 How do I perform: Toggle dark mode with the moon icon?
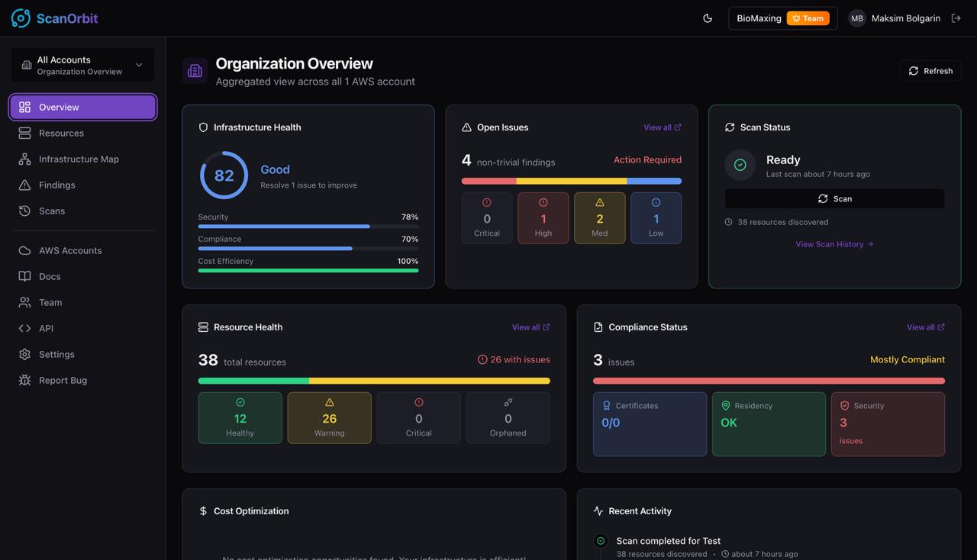[x=707, y=17]
